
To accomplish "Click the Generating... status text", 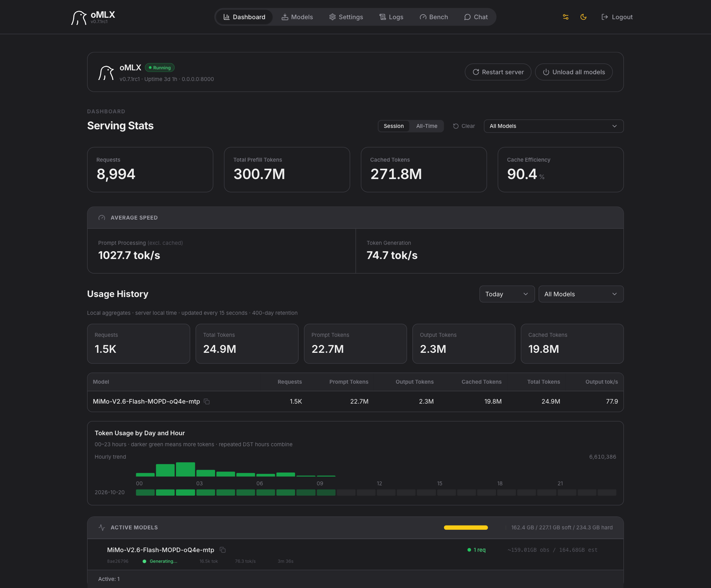I will tap(163, 561).
